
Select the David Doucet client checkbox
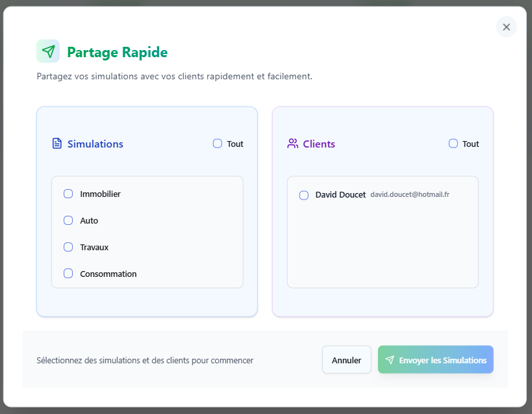pos(303,195)
